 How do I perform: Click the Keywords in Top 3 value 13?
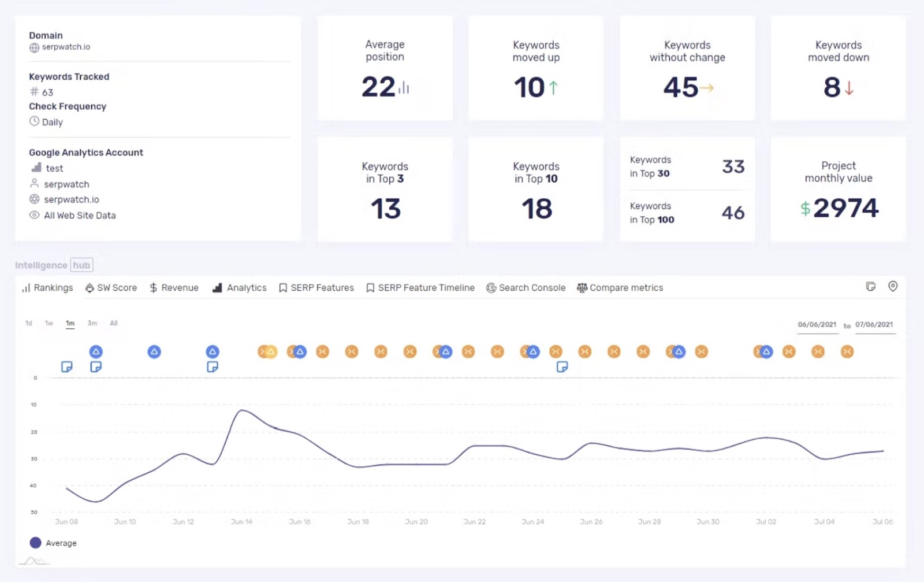click(386, 209)
